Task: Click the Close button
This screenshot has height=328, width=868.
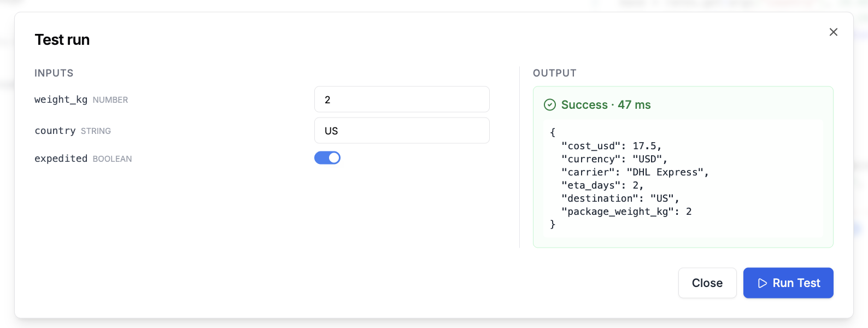Action: coord(707,283)
